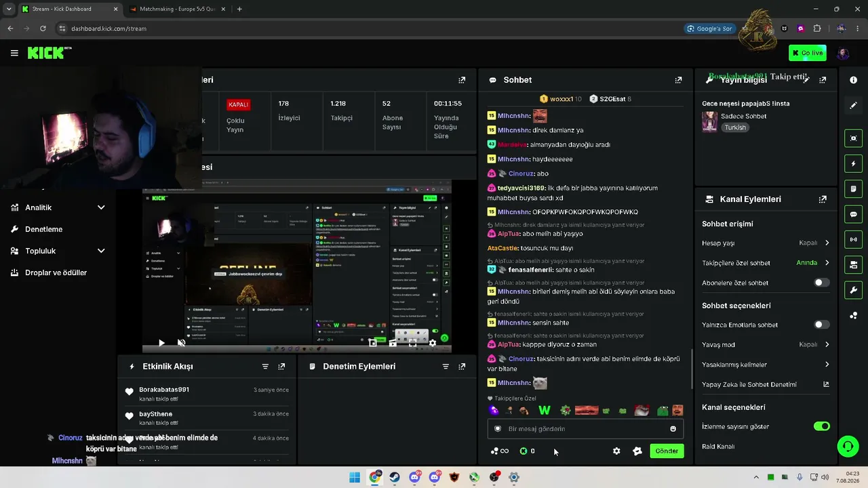Open filter options in Denetim Eylemleri
Screen dimensions: 868x488
coord(446,367)
